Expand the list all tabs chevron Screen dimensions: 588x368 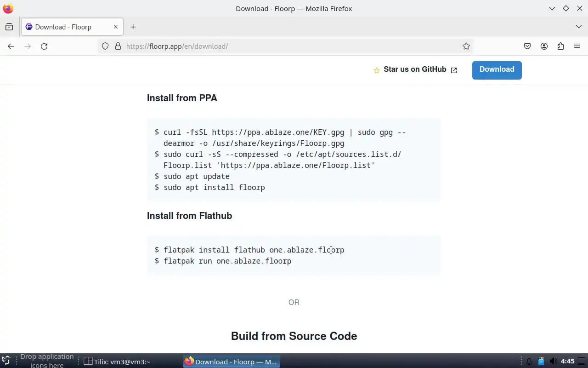(579, 27)
